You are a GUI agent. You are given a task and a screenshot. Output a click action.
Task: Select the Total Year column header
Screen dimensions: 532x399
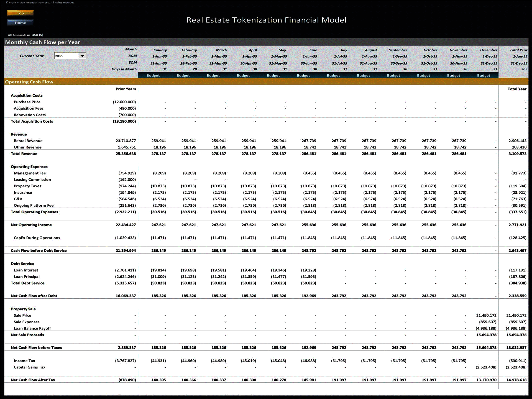[x=518, y=50]
